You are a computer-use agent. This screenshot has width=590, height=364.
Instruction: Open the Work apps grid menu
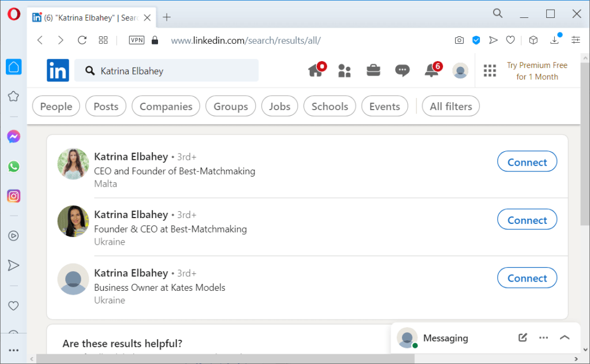point(490,71)
